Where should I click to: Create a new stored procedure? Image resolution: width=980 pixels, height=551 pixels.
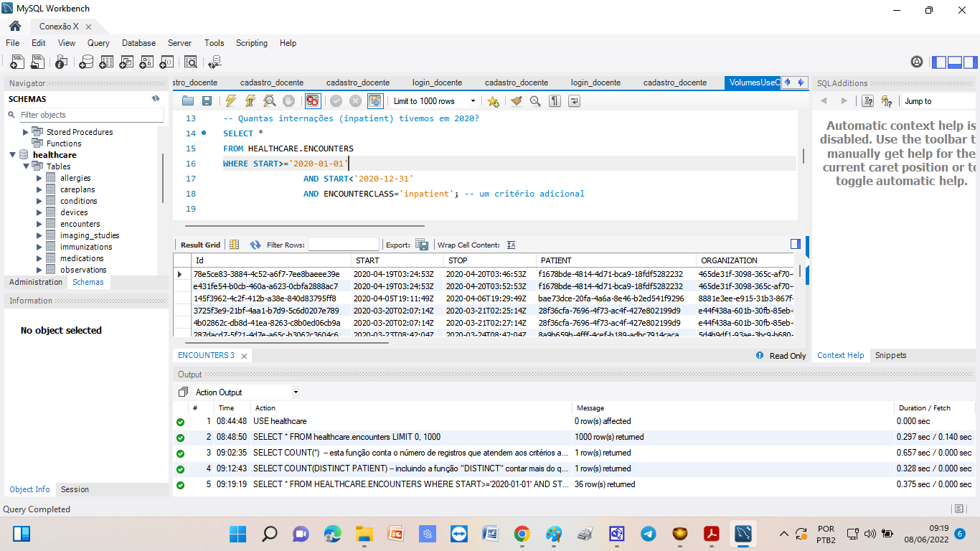[147, 62]
